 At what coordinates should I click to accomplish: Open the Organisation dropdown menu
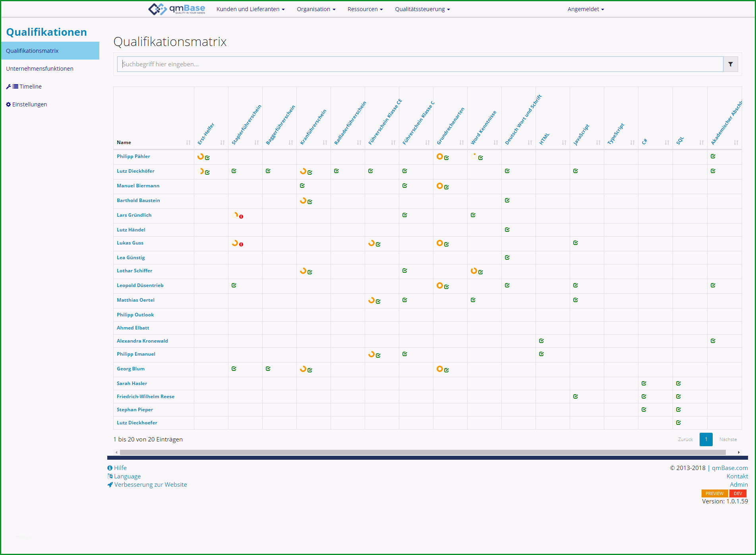pyautogui.click(x=316, y=9)
